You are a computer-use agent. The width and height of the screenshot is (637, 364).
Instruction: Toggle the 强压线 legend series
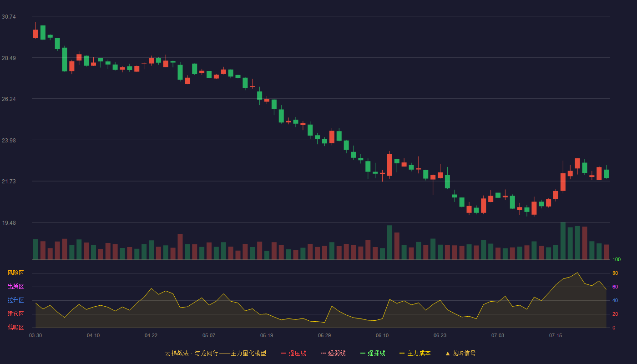point(293,353)
